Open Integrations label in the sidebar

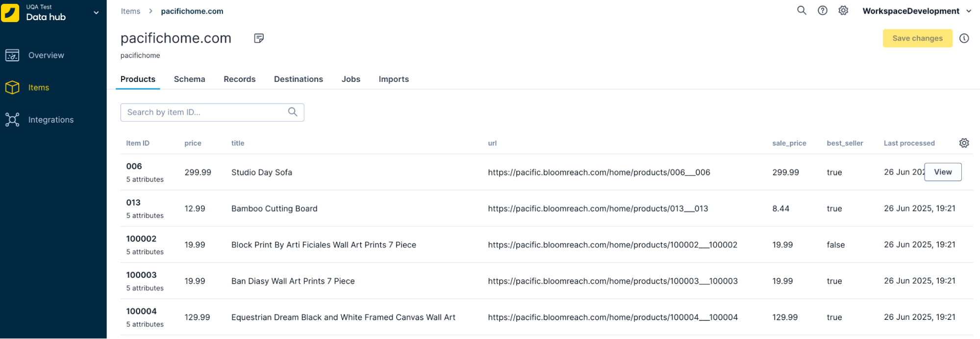point(51,120)
